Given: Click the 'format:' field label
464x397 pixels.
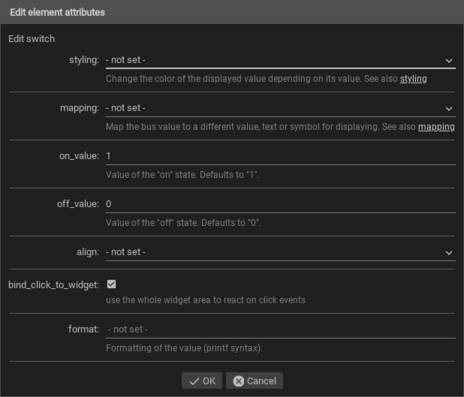Looking at the screenshot, I should tap(84, 329).
